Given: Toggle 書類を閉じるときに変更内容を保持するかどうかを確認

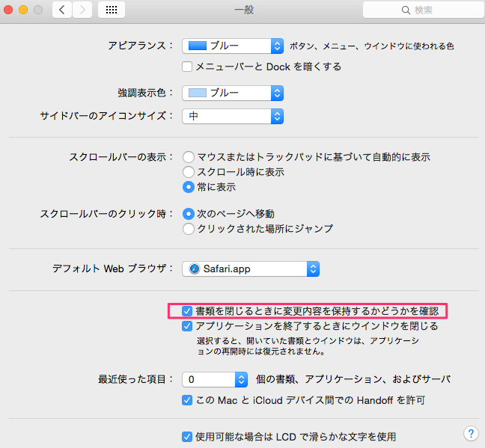Looking at the screenshot, I should 187,311.
